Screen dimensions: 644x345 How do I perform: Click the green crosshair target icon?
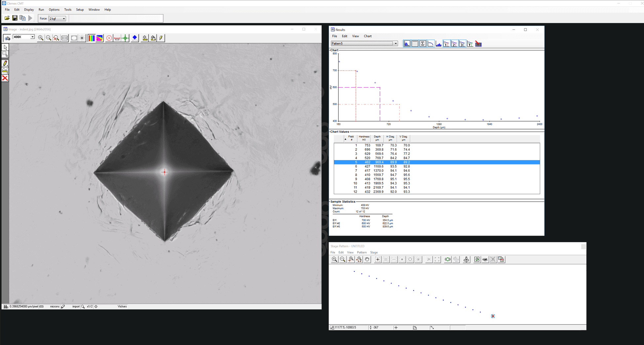click(125, 38)
